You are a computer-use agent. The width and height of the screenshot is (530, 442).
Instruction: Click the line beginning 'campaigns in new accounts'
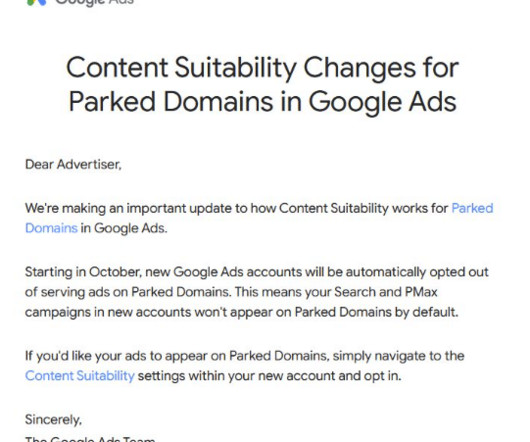(241, 312)
